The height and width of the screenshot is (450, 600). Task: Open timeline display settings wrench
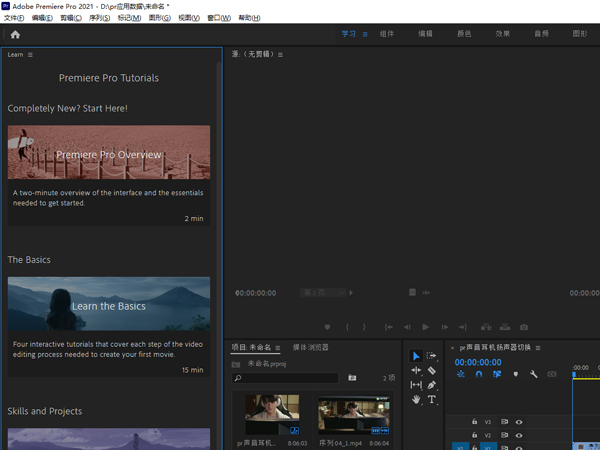533,374
